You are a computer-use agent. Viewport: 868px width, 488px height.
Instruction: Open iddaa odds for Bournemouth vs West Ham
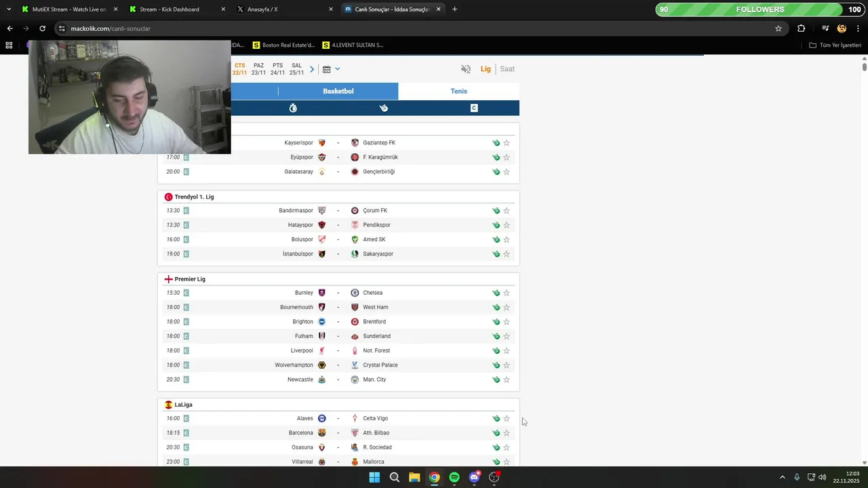point(496,308)
